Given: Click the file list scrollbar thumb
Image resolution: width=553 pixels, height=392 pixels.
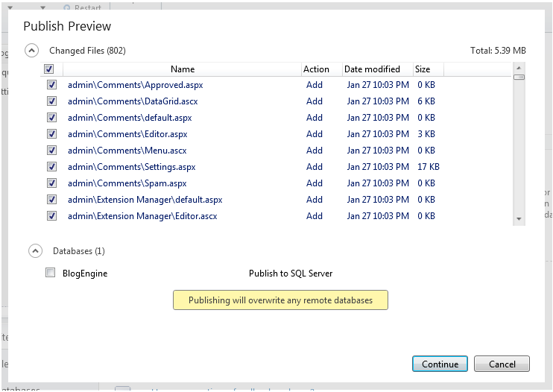Looking at the screenshot, I should (x=519, y=77).
